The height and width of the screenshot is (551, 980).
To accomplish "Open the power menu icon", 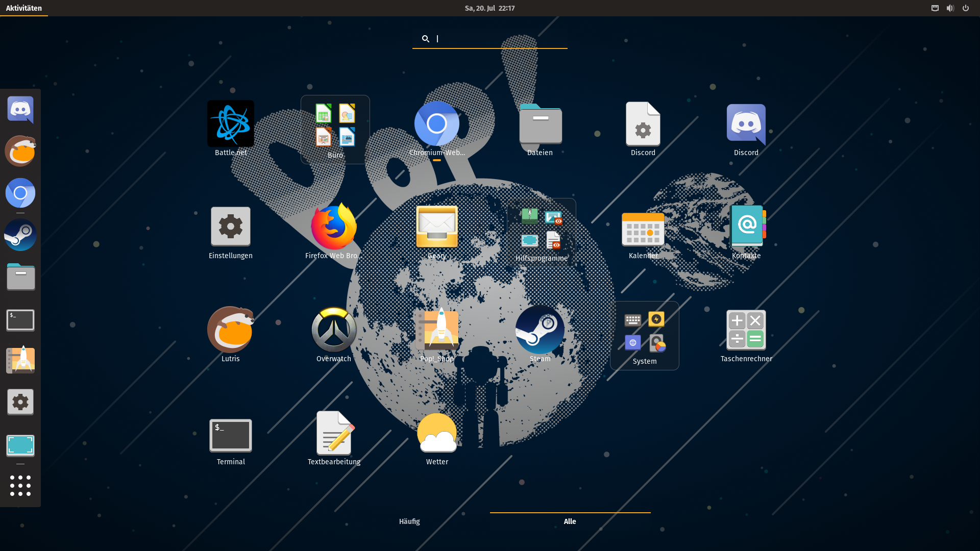I will [966, 8].
